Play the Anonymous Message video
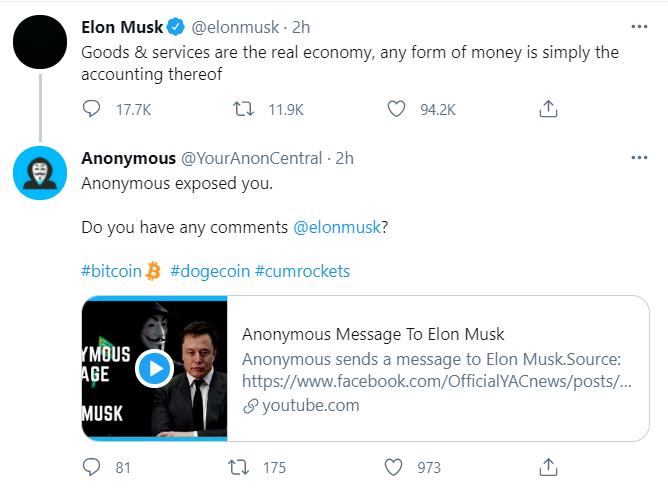 (154, 368)
